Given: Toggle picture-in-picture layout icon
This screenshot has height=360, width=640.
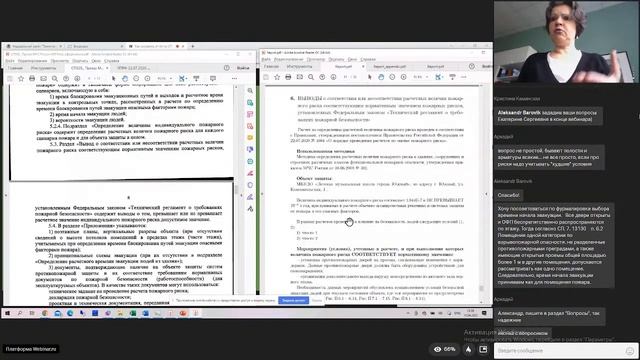Looking at the screenshot, I should click(483, 349).
